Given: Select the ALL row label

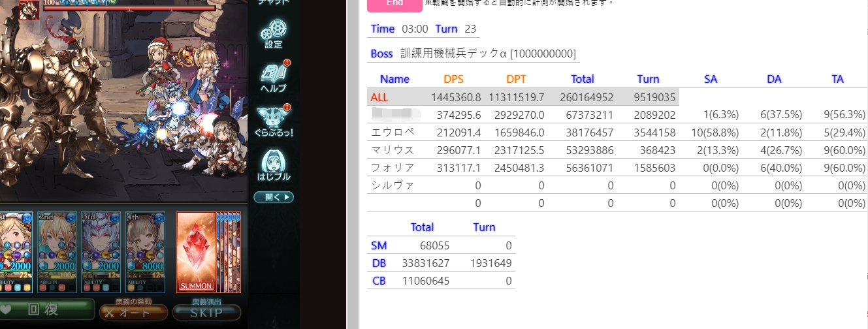Looking at the screenshot, I should tap(379, 97).
